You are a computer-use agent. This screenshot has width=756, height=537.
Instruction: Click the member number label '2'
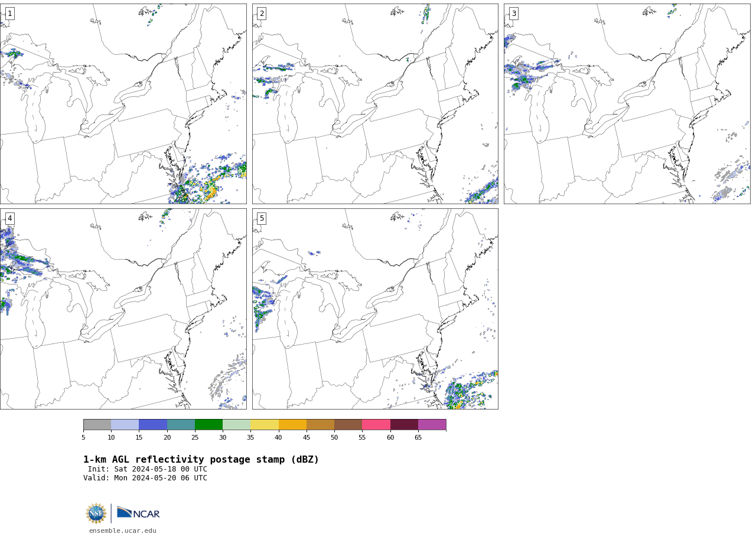click(x=262, y=14)
